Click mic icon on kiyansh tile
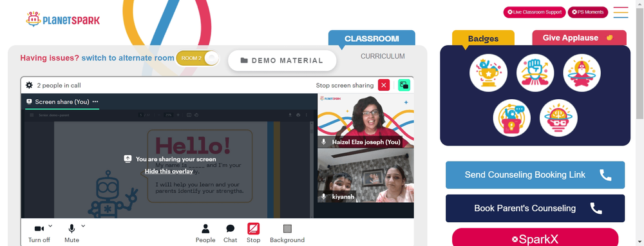This screenshot has width=644, height=246. pyautogui.click(x=324, y=196)
